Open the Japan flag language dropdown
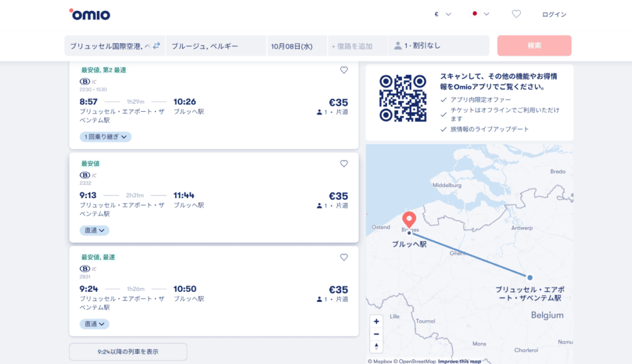The width and height of the screenshot is (632, 364). (480, 14)
